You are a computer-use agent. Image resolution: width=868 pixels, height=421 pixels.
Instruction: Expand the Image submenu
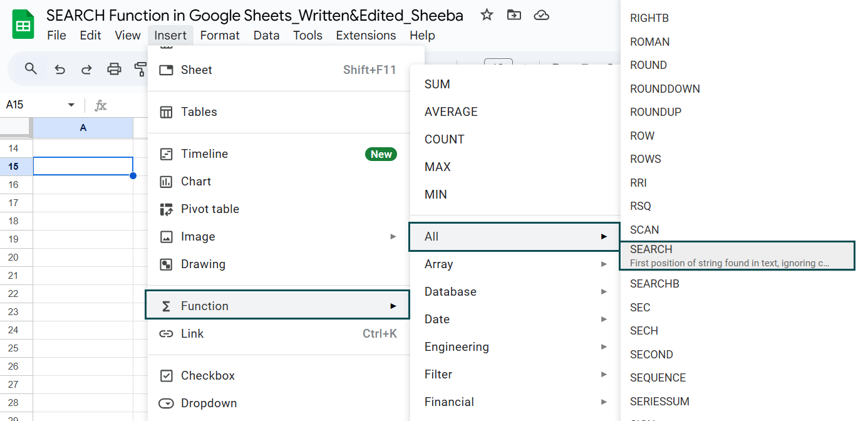coord(278,237)
